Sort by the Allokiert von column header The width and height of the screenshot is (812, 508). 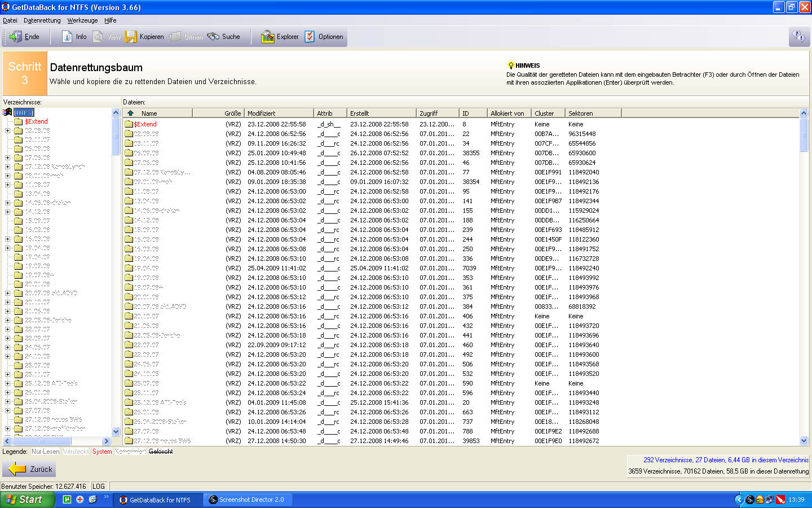pos(509,113)
